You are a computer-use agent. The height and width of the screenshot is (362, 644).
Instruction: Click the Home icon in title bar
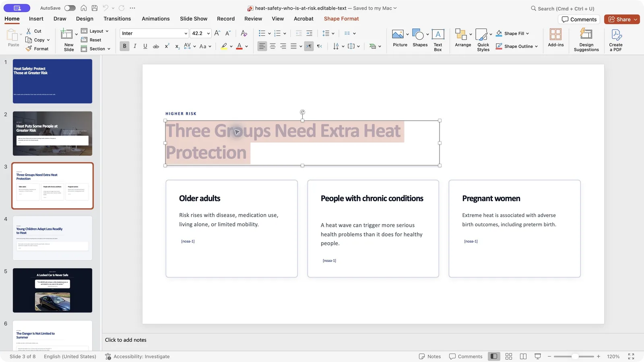pos(84,8)
